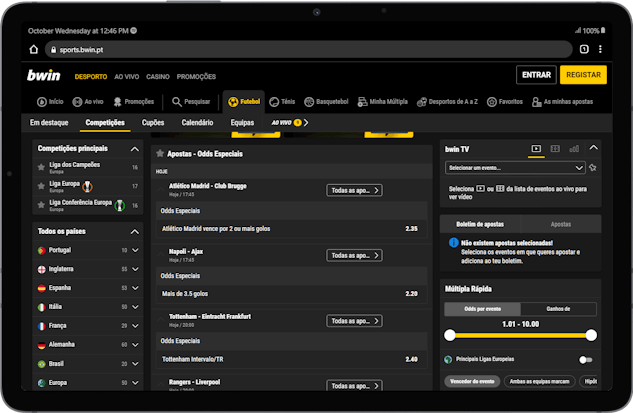Click the pin icon next to event selector
This screenshot has width=633, height=413.
tap(593, 168)
